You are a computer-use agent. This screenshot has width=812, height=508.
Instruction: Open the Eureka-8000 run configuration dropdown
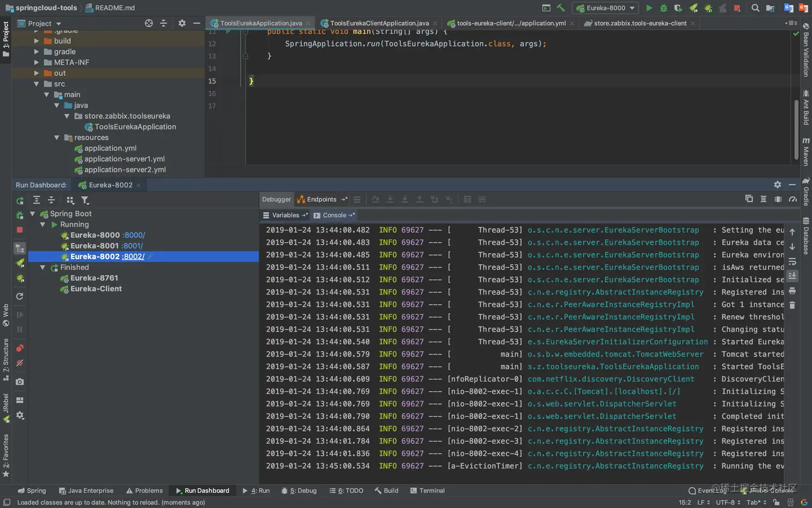606,8
